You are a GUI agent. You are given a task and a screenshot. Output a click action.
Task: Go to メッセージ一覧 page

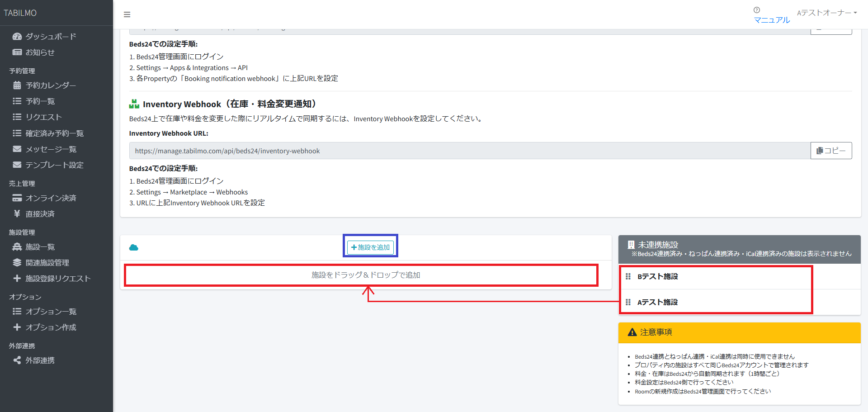pos(51,149)
